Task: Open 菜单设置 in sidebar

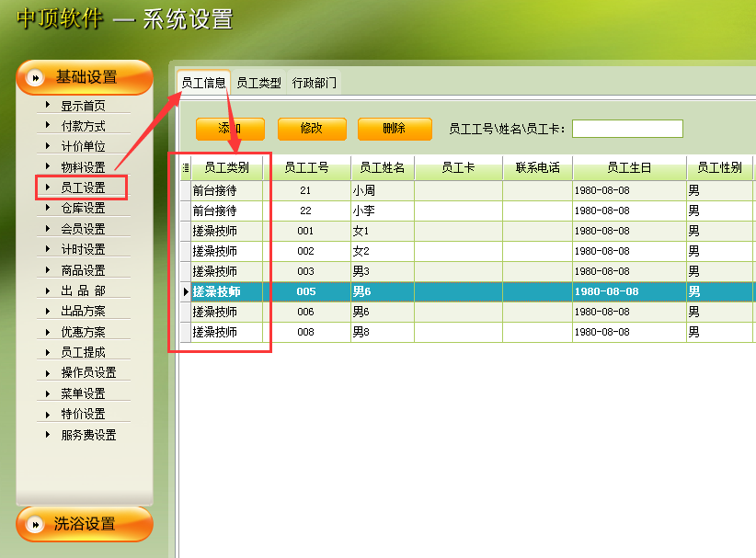Action: pyautogui.click(x=83, y=393)
